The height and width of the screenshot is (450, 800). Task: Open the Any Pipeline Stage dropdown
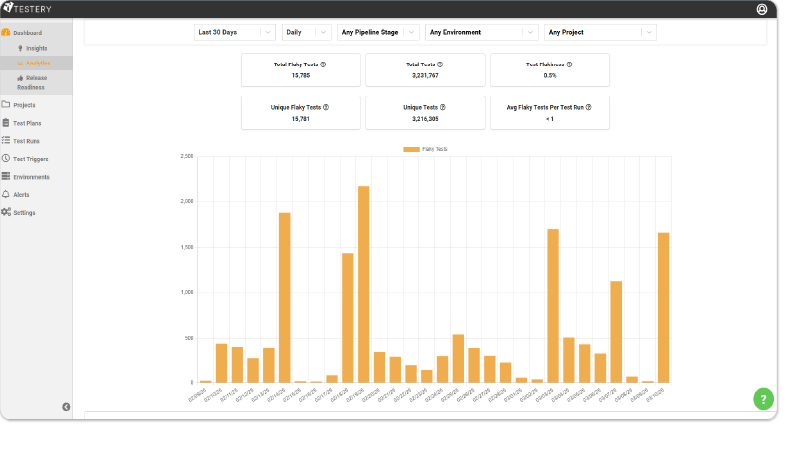[378, 32]
